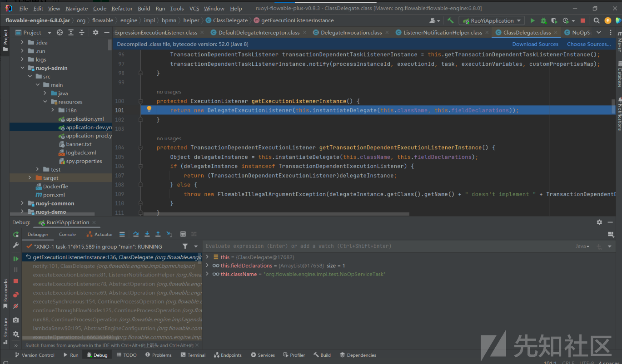Switch to the ListenerNotificationHelper.class tab
The height and width of the screenshot is (364, 622).
pyautogui.click(x=443, y=32)
